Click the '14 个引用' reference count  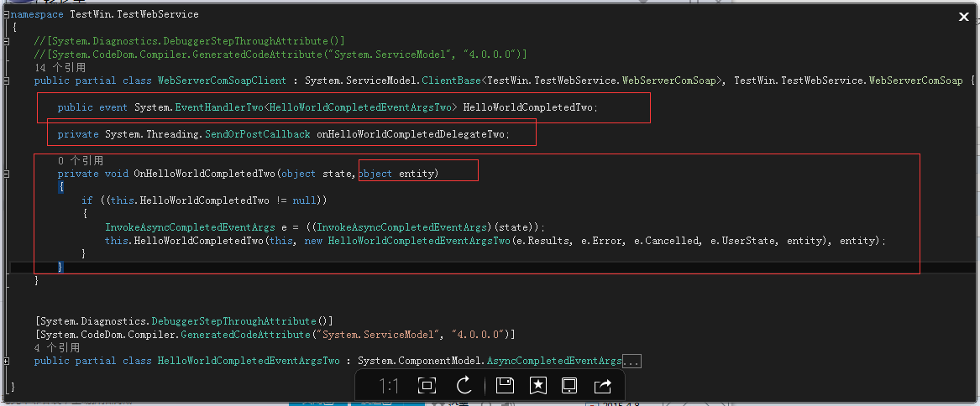click(x=60, y=67)
